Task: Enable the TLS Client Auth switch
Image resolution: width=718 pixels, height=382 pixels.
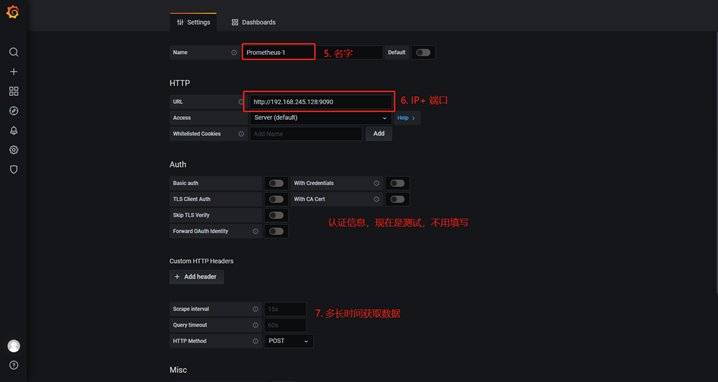Action: [x=276, y=199]
